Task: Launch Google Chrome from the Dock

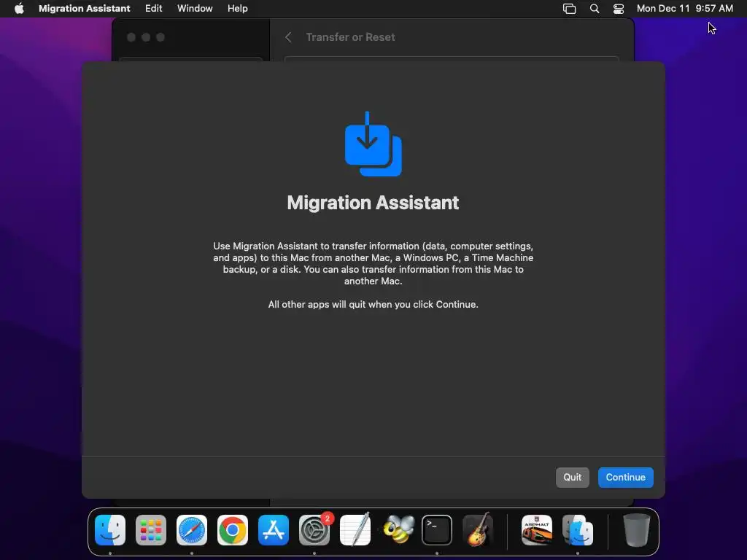Action: [x=233, y=530]
